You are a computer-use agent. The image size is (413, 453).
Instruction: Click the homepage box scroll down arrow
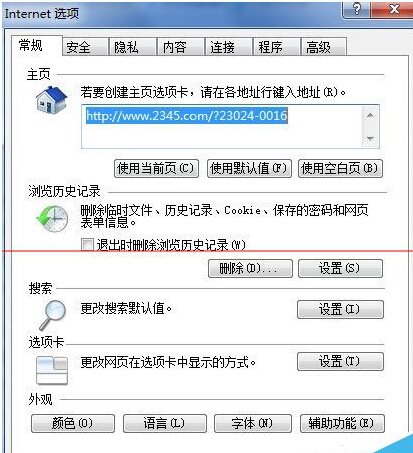(370, 138)
